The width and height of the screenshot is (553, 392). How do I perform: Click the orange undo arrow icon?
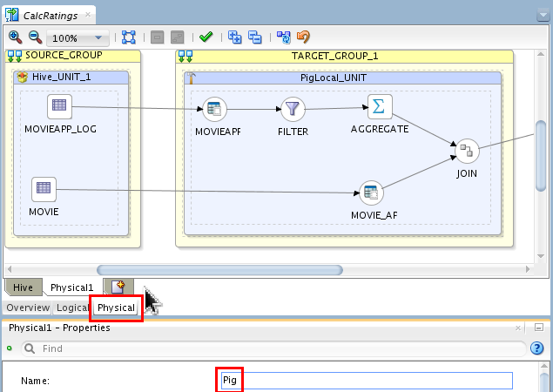[x=303, y=37]
